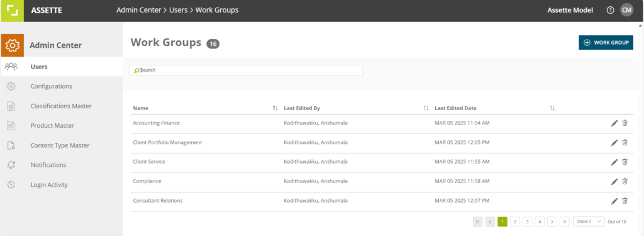Viewport: 644px width, 236px height.
Task: Click the 16 work groups count badge
Action: point(213,43)
